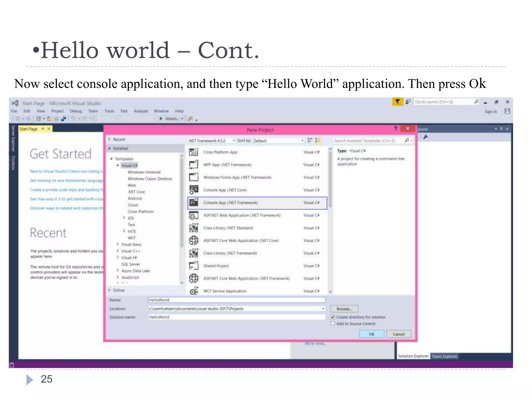Screen dimensions: 532x399
Task: Click the WCF Service Application icon
Action: tap(194, 291)
